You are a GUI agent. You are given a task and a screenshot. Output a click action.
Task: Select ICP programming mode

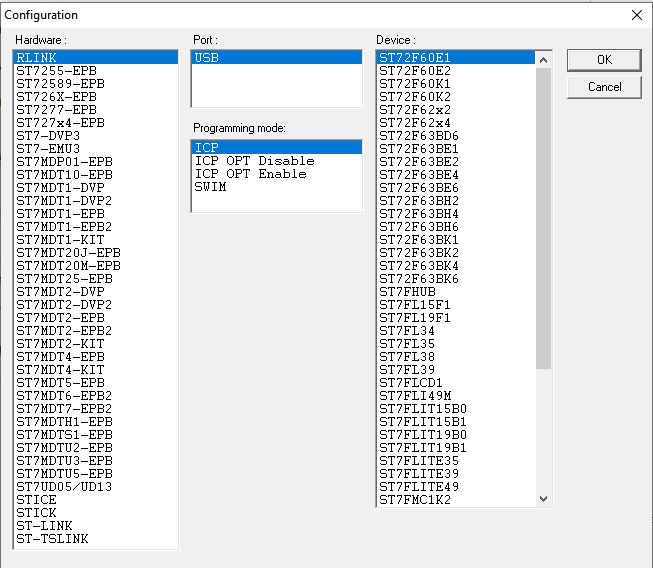277,147
